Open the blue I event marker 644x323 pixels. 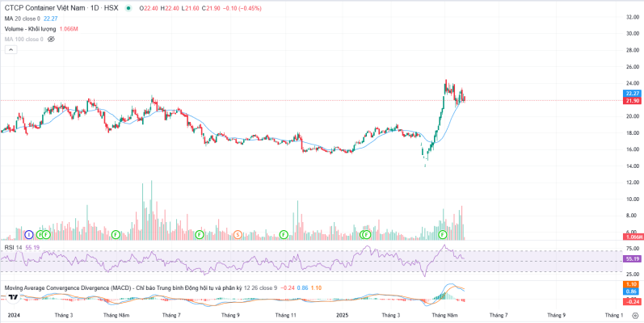click(29, 235)
